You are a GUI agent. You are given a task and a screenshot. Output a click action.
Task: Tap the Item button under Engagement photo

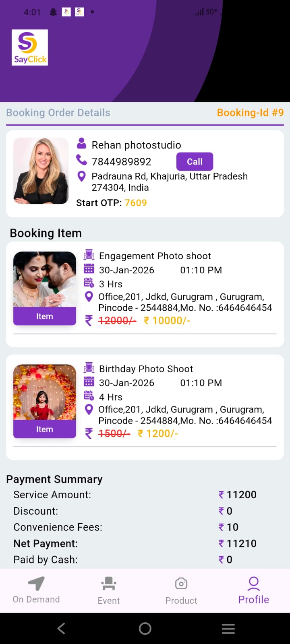pyautogui.click(x=45, y=316)
